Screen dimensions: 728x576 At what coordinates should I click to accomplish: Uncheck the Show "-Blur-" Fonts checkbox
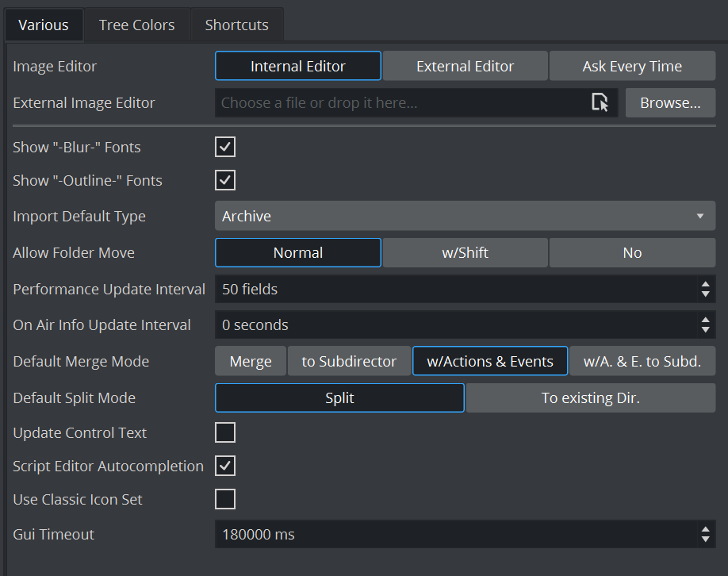225,147
